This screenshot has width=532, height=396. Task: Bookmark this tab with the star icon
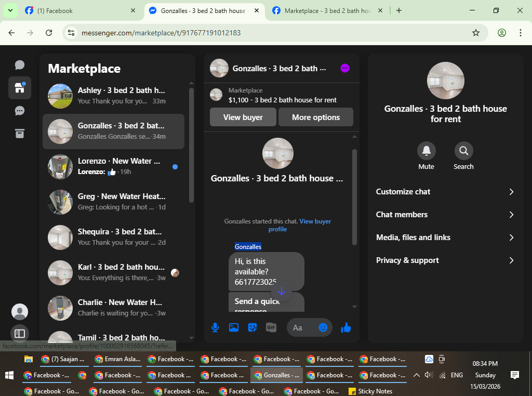point(476,33)
